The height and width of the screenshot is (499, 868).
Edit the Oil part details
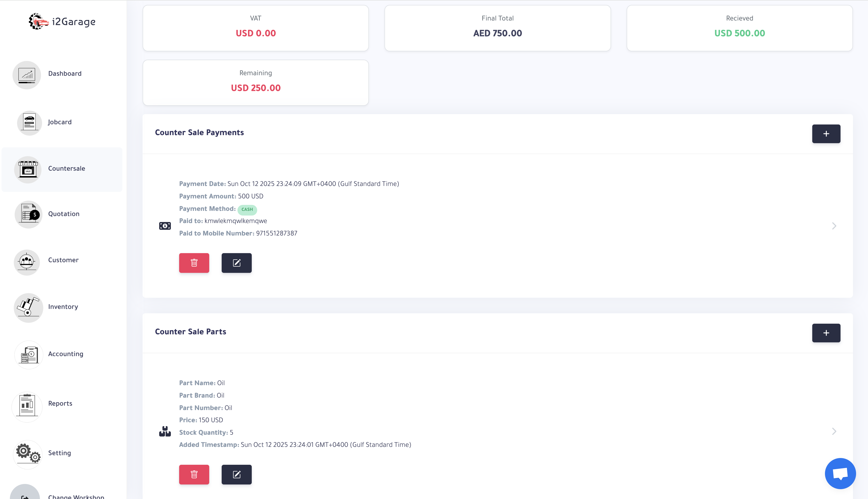click(x=236, y=475)
